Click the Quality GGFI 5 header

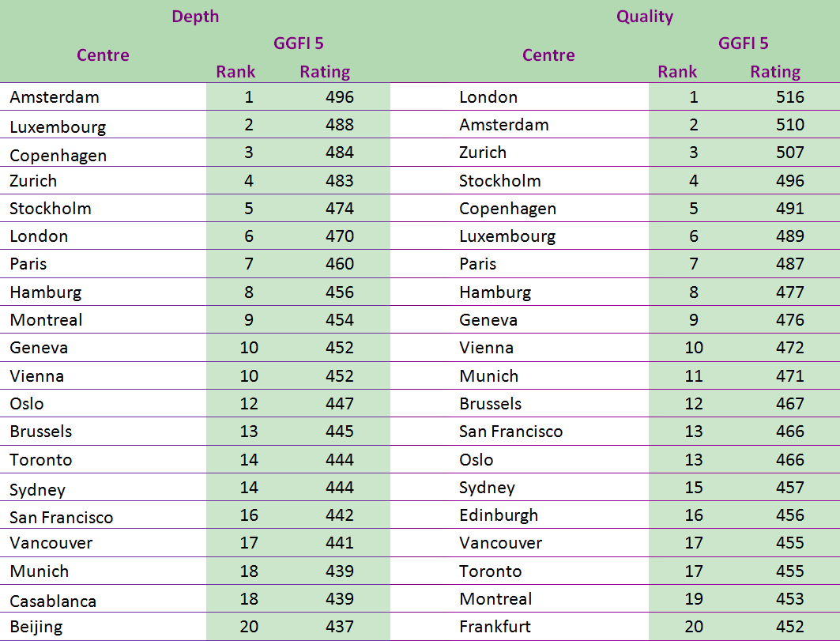[x=743, y=43]
